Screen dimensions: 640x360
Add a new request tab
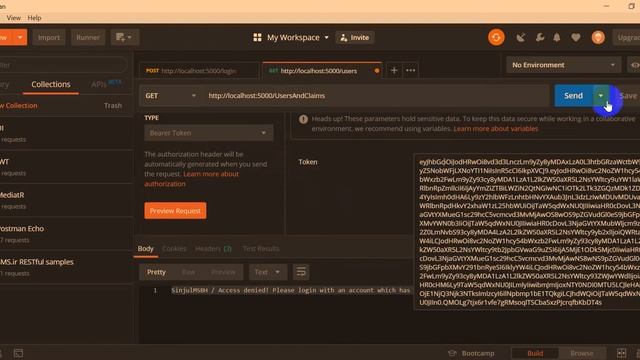coord(394,71)
